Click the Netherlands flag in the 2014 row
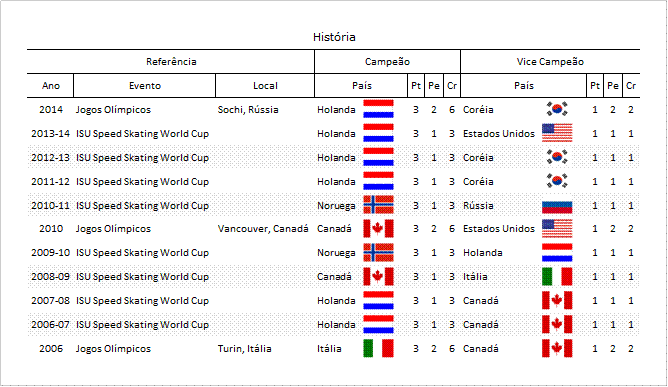Image resolution: width=668 pixels, height=387 pixels. [x=378, y=109]
